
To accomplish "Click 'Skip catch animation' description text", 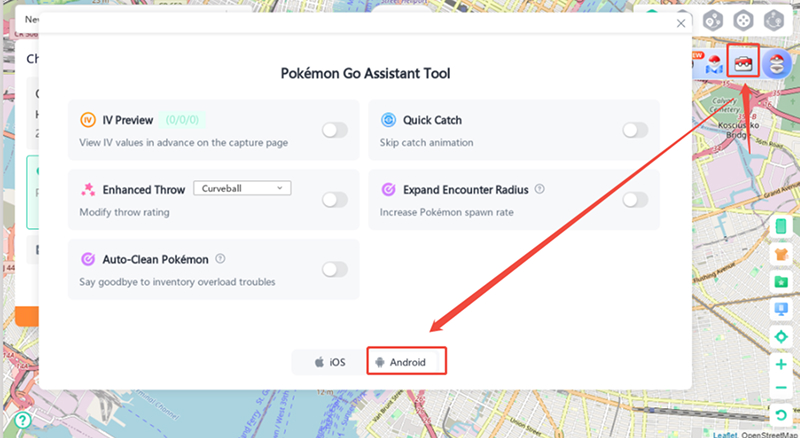I will click(x=427, y=142).
